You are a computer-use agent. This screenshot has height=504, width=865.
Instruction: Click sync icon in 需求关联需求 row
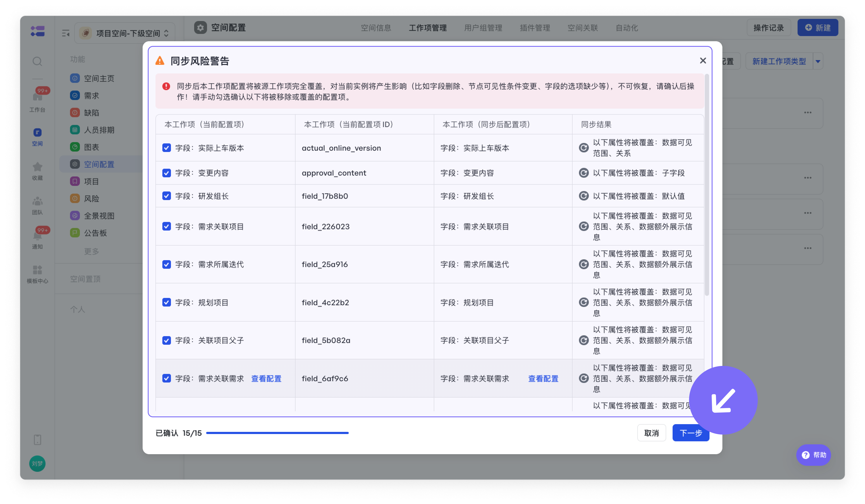(x=583, y=378)
